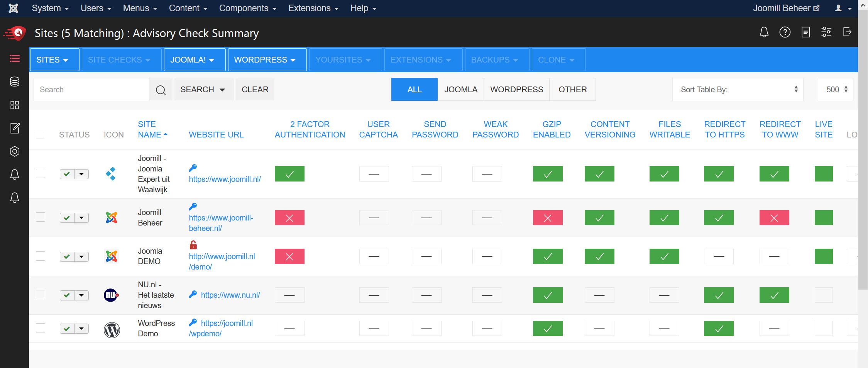Viewport: 868px width, 368px height.
Task: Click the magnifier search icon button
Action: pos(161,90)
